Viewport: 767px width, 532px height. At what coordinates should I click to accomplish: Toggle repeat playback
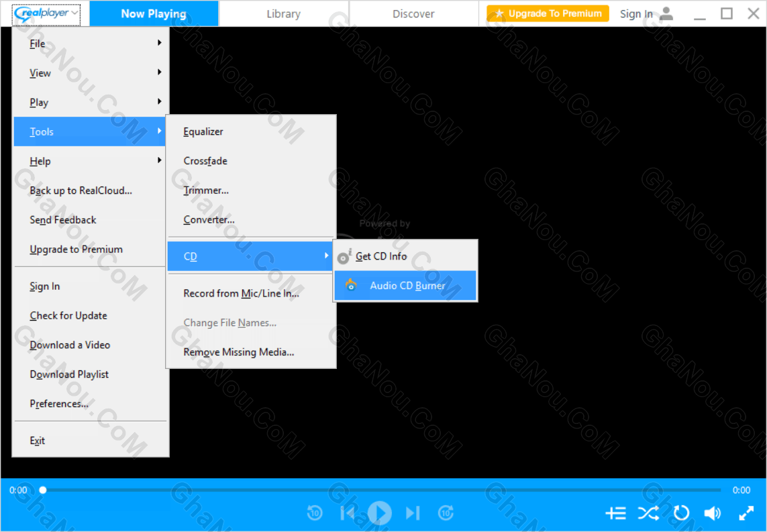[x=681, y=513]
